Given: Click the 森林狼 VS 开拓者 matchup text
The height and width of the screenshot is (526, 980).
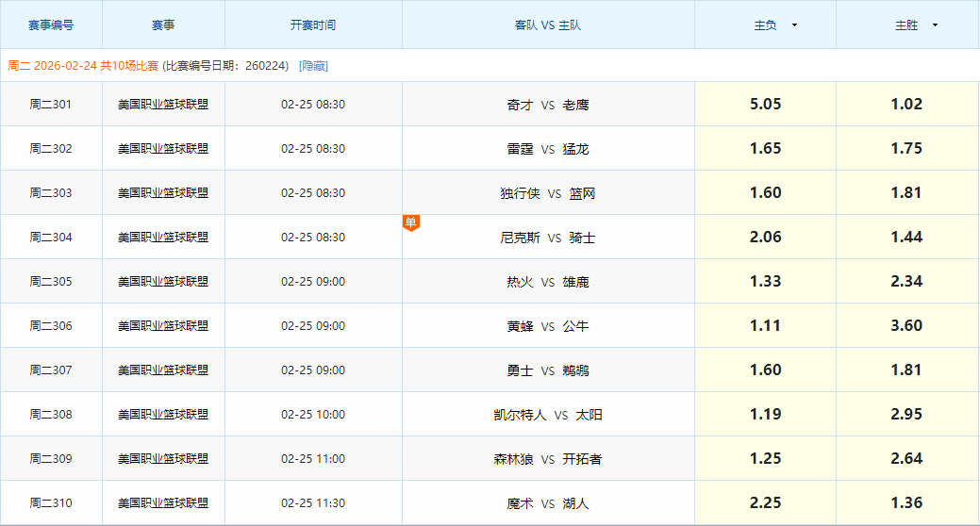Looking at the screenshot, I should (x=547, y=460).
